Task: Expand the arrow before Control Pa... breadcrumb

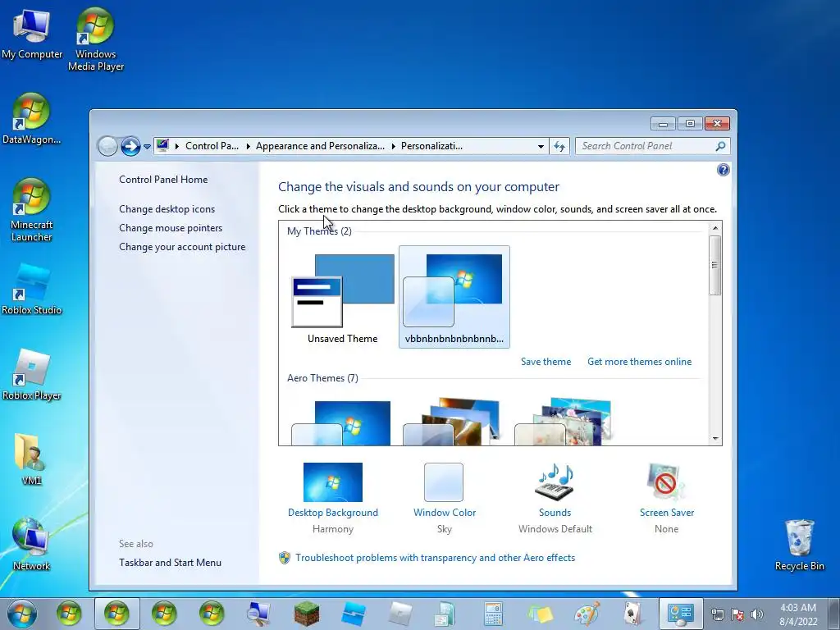Action: [x=177, y=146]
